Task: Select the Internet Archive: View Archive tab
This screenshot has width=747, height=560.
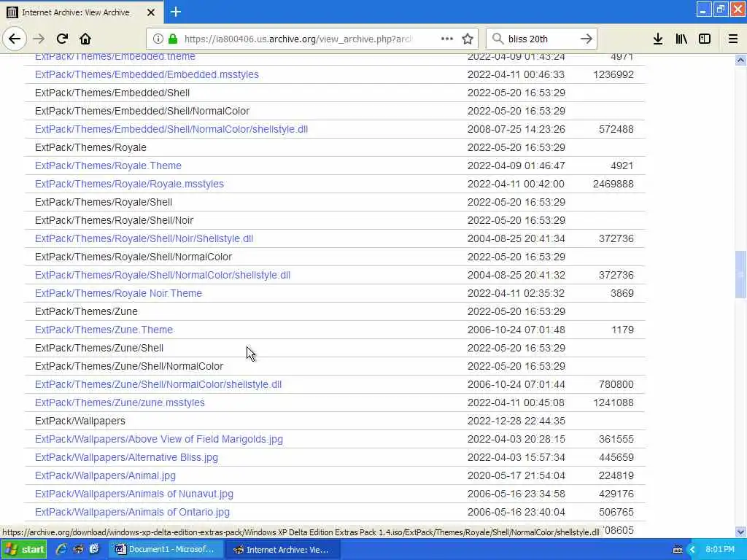Action: pos(82,12)
